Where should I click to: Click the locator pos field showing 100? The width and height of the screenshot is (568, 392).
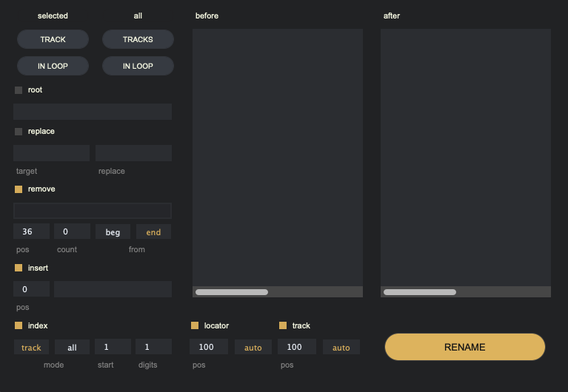coord(209,347)
